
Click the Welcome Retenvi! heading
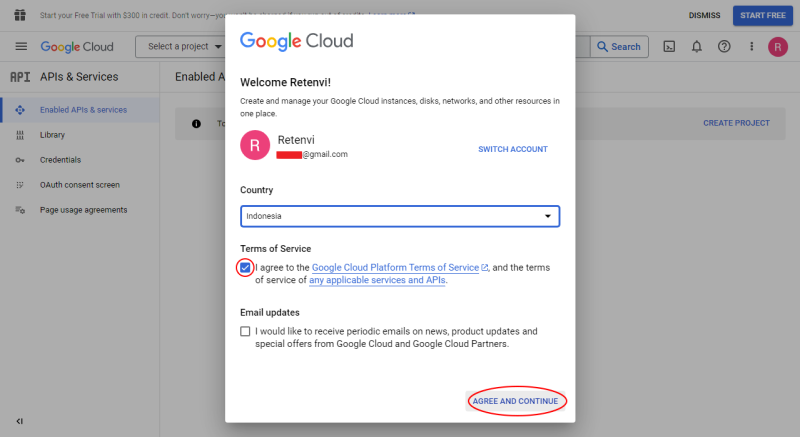point(286,82)
